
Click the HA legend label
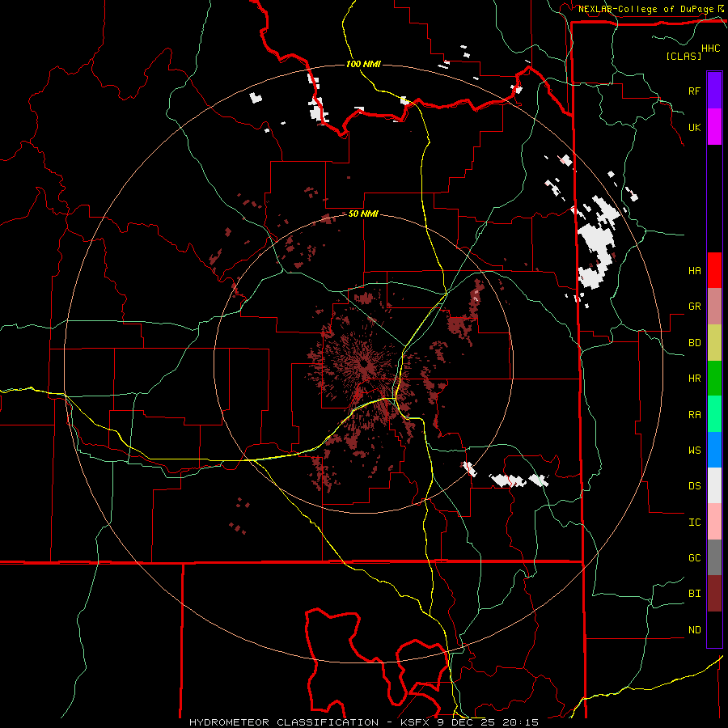[x=694, y=270]
